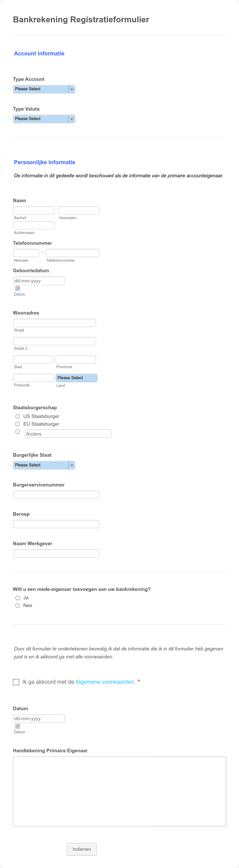239x868 pixels.
Task: Click the Beroep text field
Action: (x=56, y=524)
